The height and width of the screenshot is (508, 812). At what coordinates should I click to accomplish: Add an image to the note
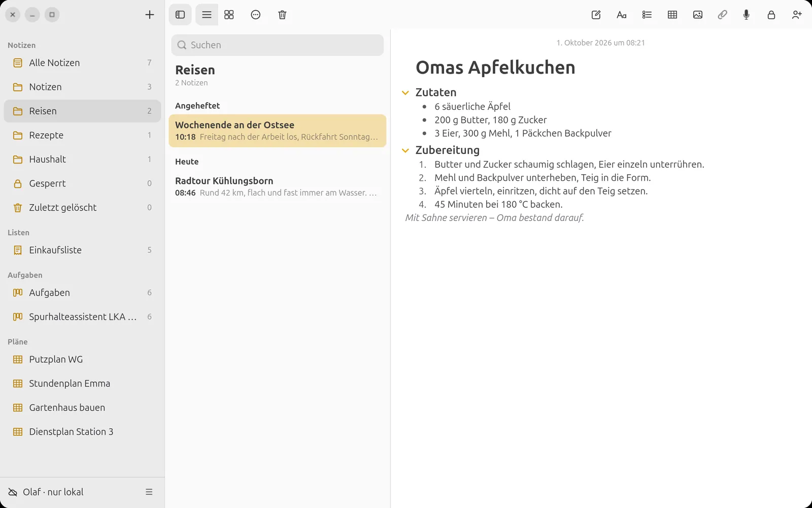pyautogui.click(x=698, y=15)
